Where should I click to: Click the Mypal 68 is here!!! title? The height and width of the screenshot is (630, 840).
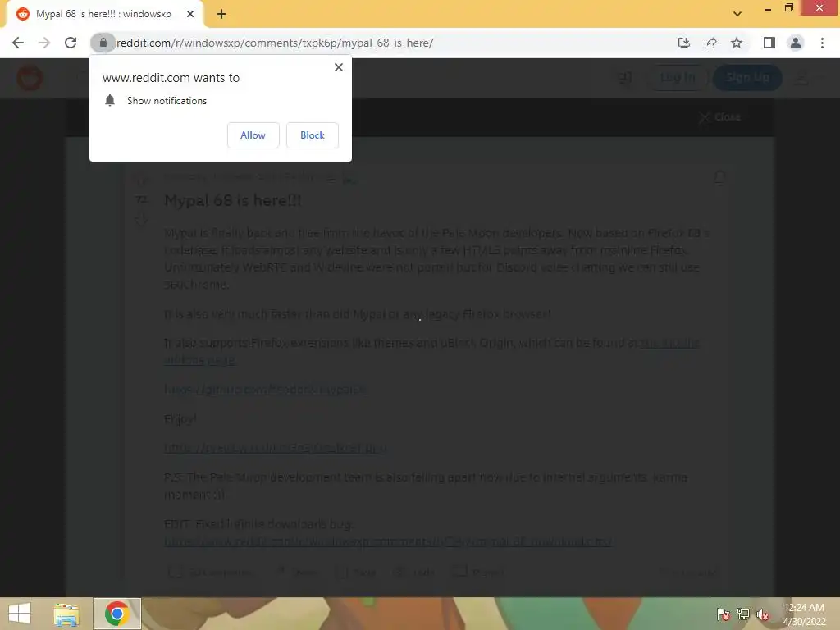(233, 201)
